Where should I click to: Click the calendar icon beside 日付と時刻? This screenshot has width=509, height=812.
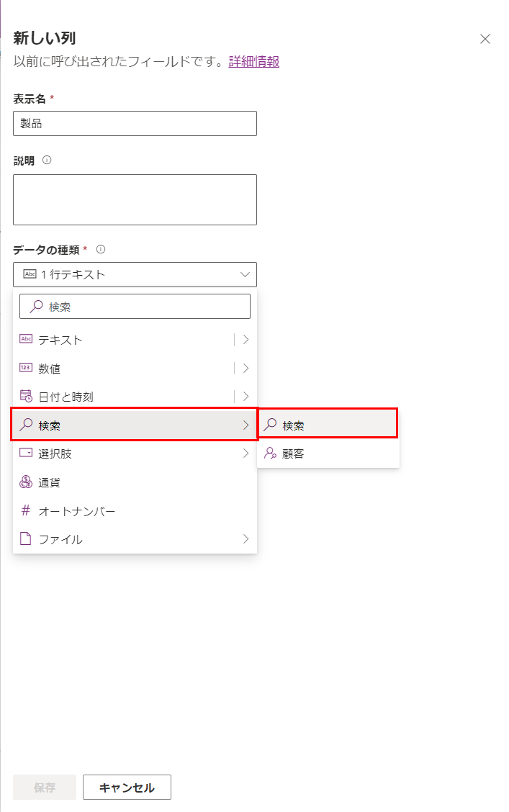click(27, 396)
